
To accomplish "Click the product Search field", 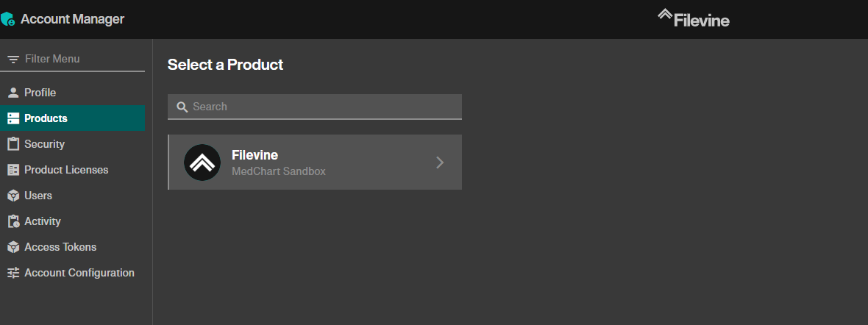I will tap(314, 107).
